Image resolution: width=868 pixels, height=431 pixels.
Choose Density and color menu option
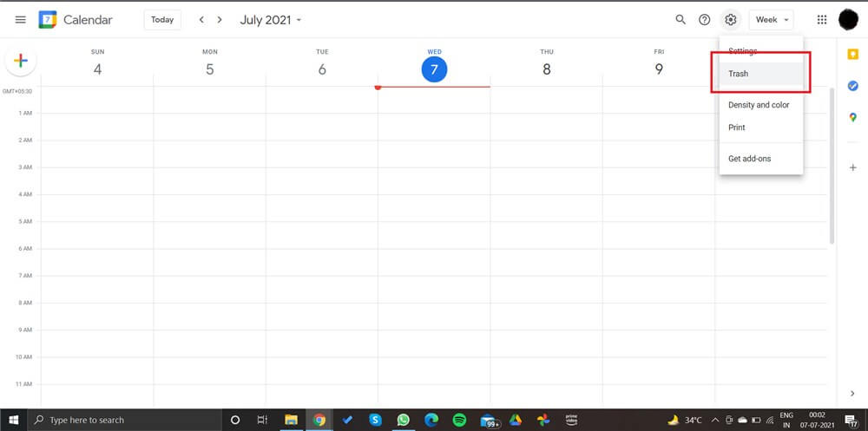tap(759, 105)
